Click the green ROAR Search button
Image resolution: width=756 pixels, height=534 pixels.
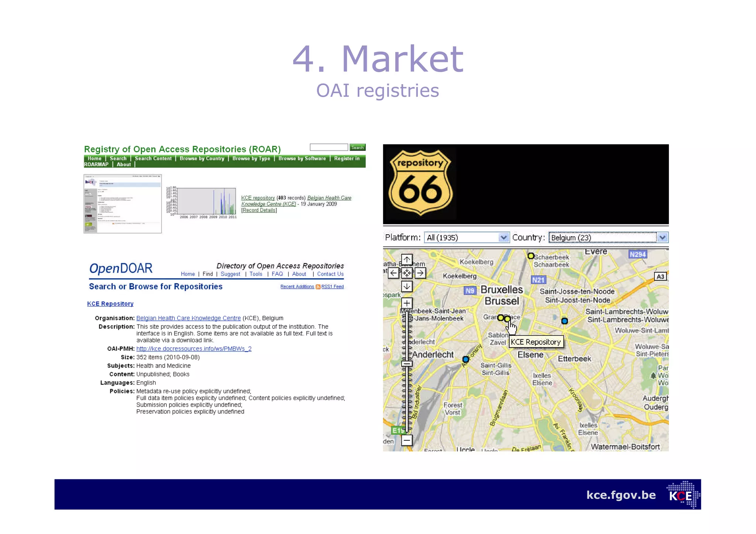[357, 147]
